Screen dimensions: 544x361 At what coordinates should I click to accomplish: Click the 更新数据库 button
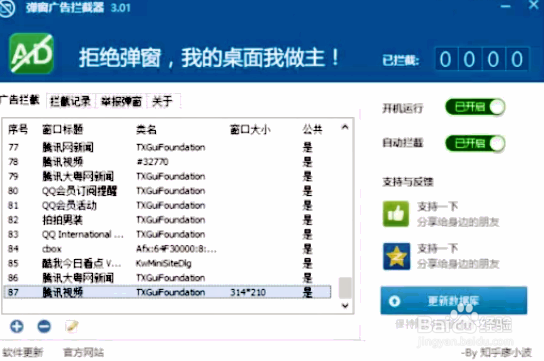click(454, 300)
